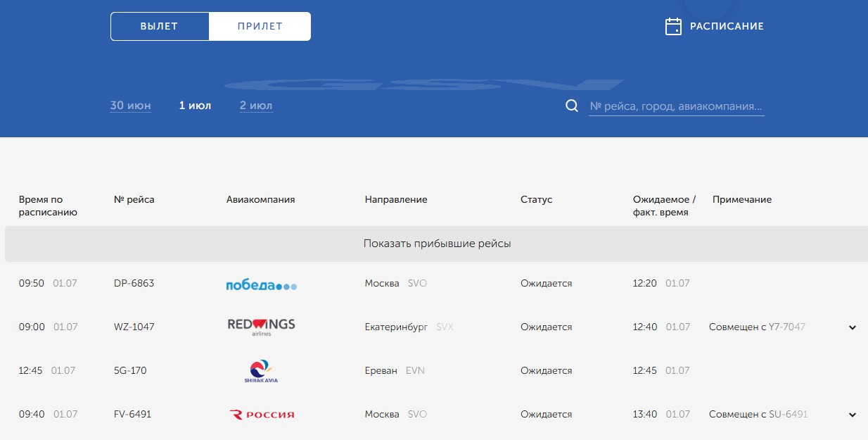Click Ожидается status in the 5G-170 row
868x440 pixels.
547,370
